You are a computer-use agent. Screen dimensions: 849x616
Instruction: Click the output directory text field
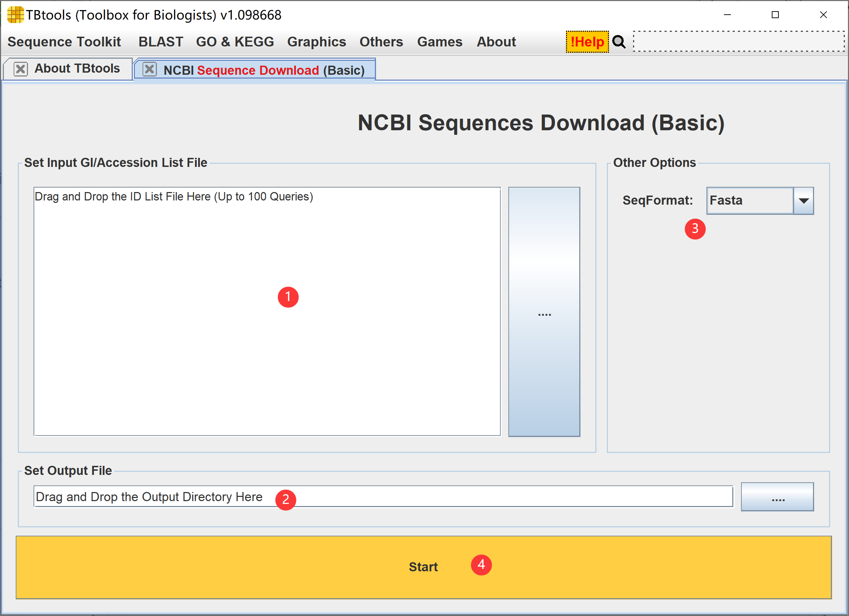coord(383,497)
